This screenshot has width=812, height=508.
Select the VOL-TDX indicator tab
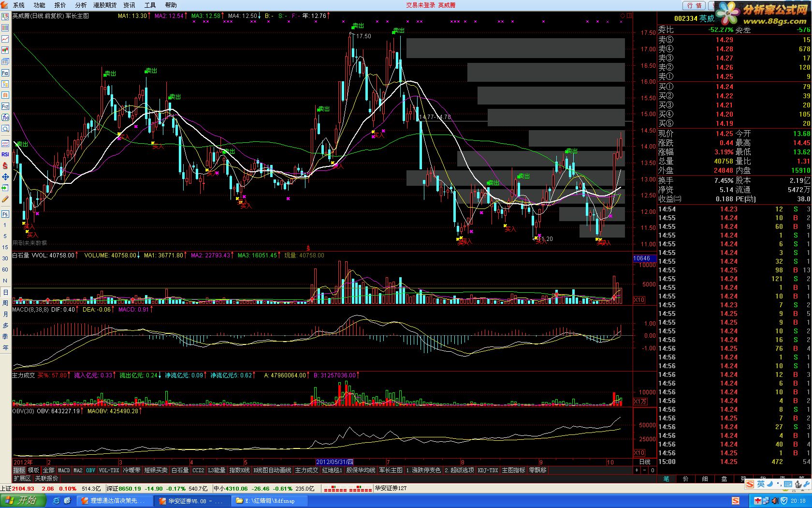(109, 470)
